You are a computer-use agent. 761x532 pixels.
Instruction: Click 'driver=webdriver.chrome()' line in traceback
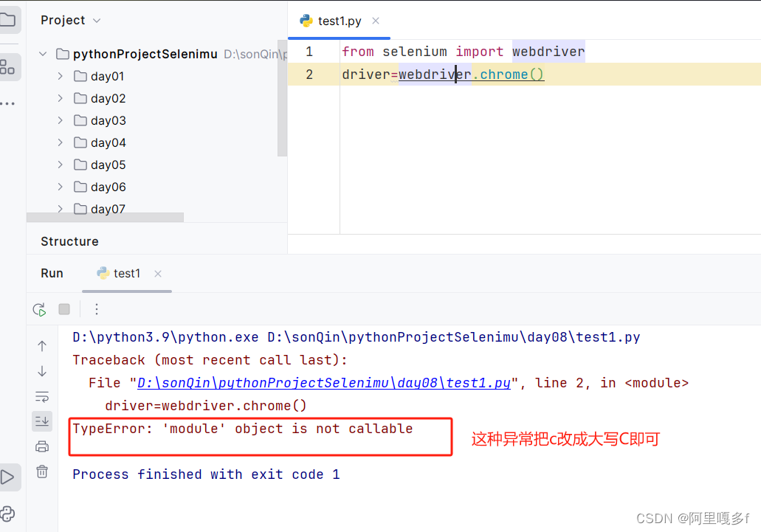point(206,406)
